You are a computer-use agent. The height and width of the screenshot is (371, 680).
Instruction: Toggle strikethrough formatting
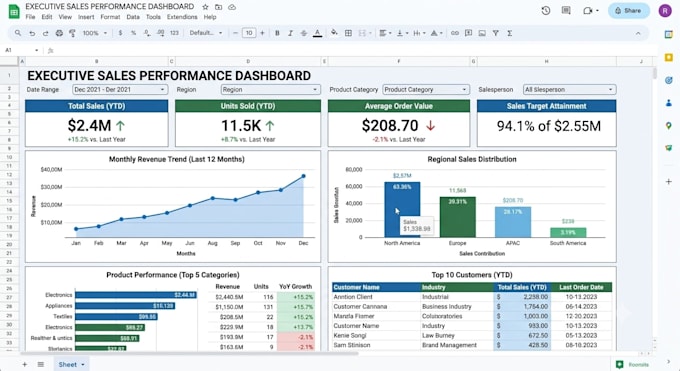pyautogui.click(x=304, y=33)
